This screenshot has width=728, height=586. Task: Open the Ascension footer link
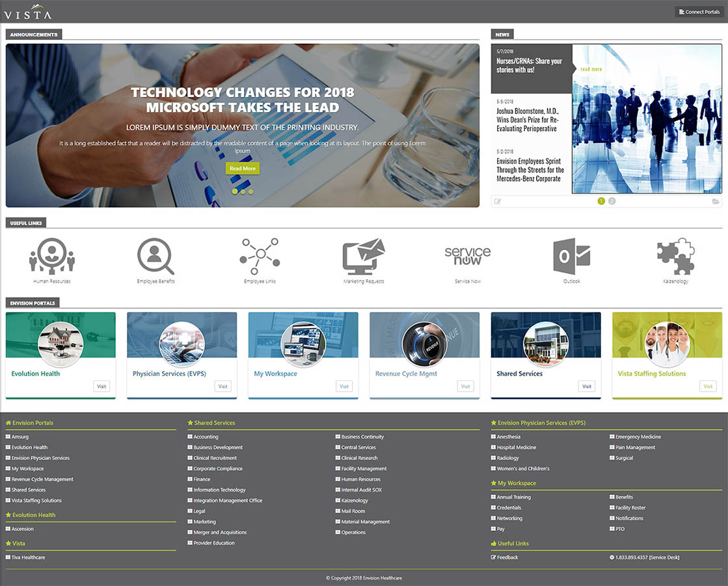point(22,529)
